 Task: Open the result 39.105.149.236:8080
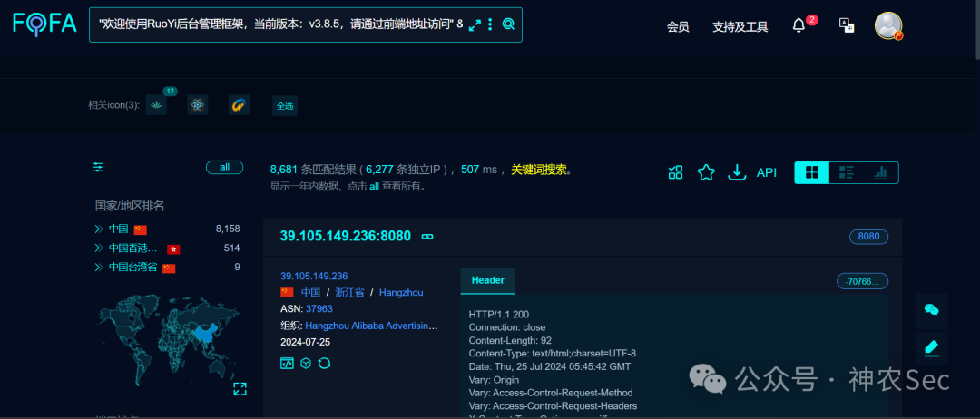coord(346,236)
